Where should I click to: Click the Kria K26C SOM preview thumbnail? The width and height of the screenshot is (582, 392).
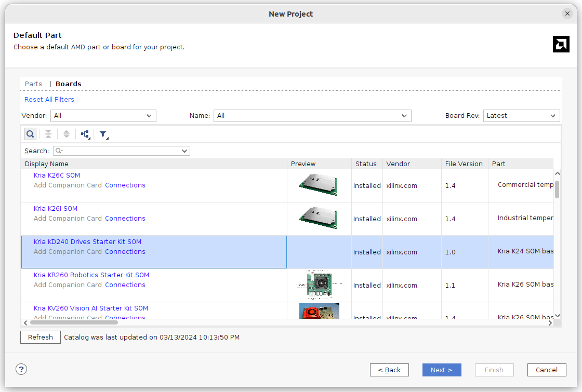point(319,185)
